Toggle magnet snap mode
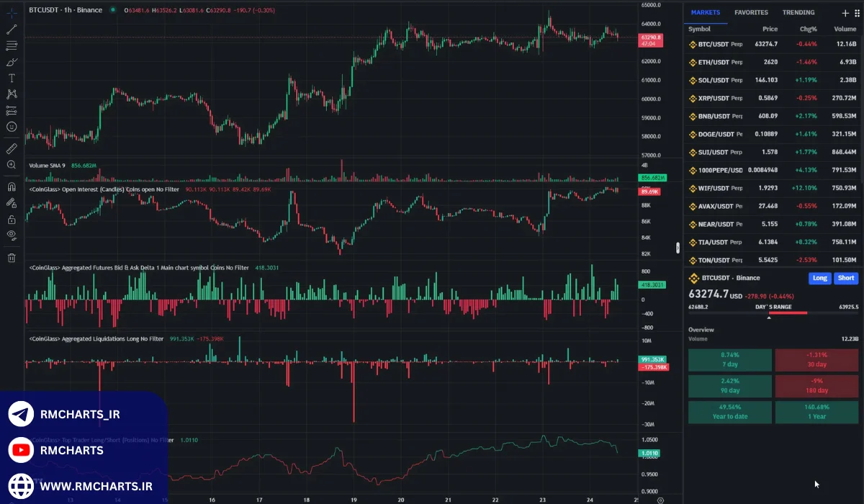This screenshot has width=864, height=504. coord(12,186)
